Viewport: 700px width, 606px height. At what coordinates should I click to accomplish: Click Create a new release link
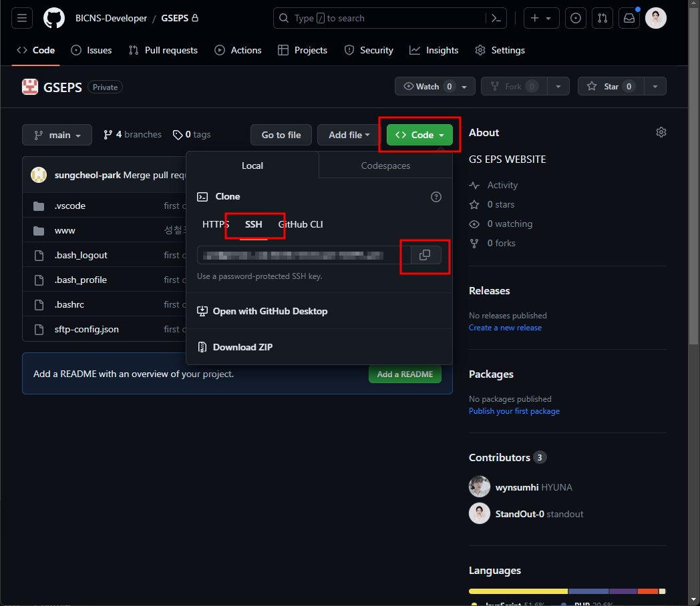[505, 328]
